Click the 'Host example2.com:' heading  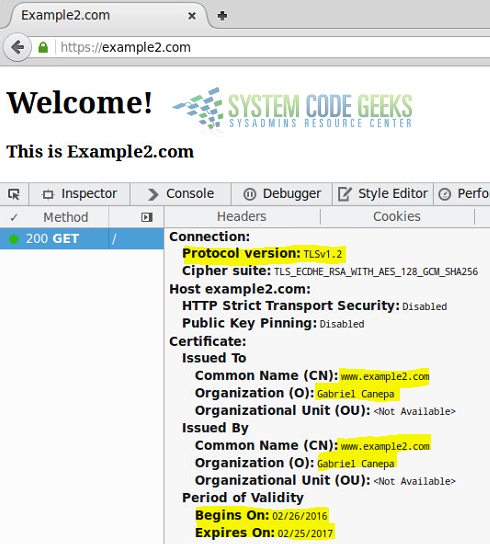(240, 289)
